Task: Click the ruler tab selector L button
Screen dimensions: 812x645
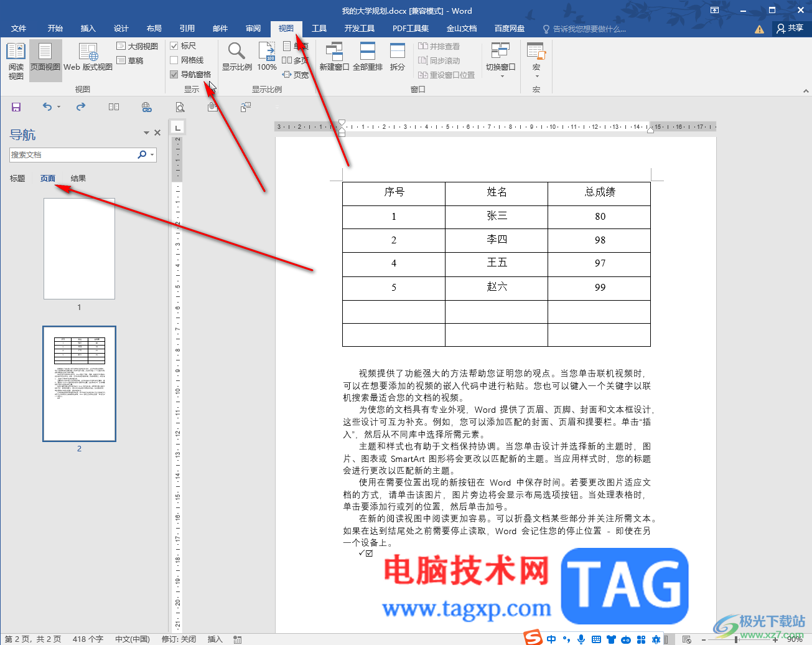Action: click(178, 127)
